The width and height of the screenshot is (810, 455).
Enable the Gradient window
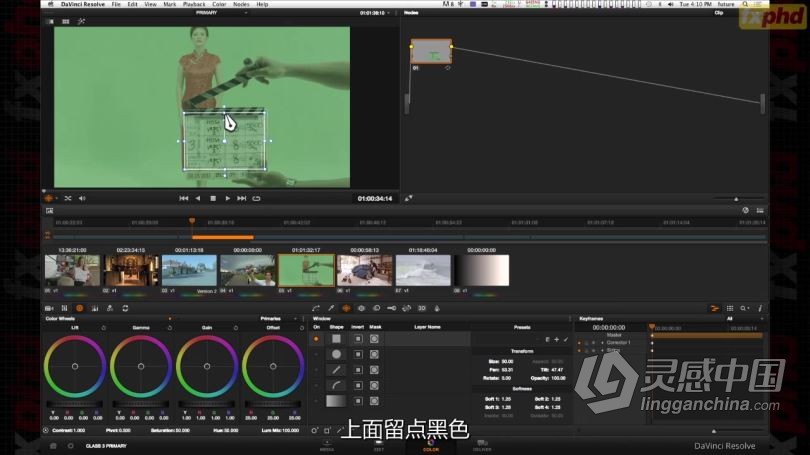pos(316,401)
